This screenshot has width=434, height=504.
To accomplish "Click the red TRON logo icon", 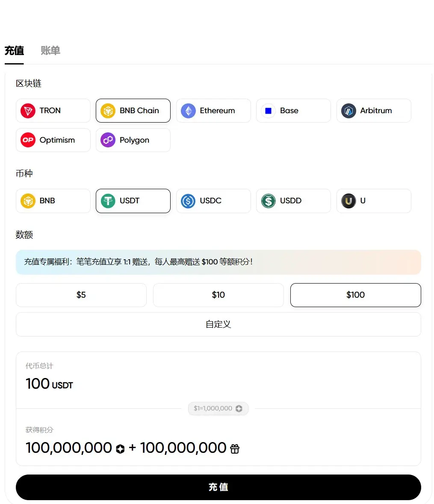I will [28, 111].
